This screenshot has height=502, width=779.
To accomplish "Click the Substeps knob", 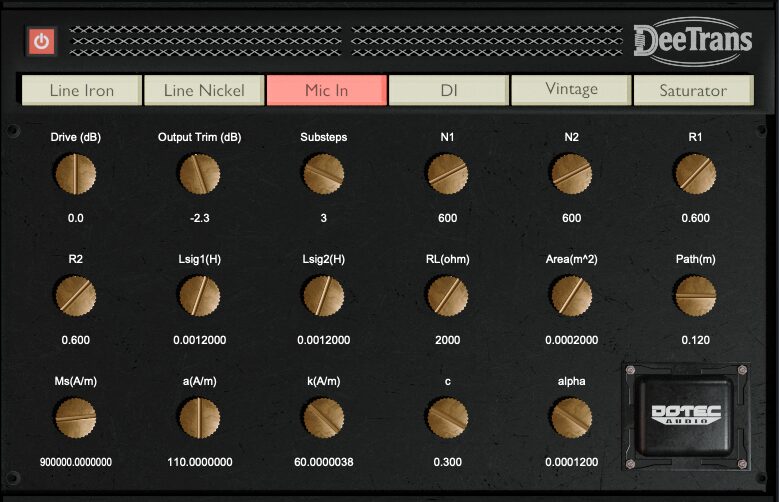I will click(x=324, y=175).
